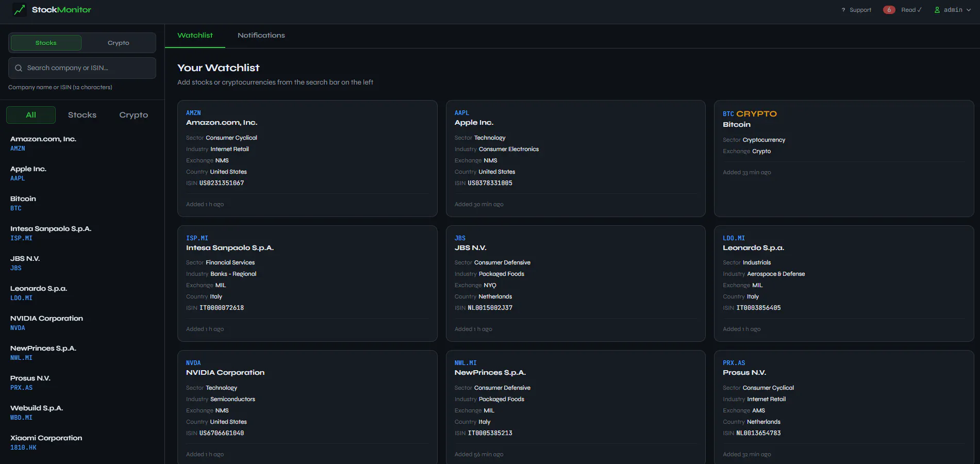Open Bitcoin in sidebar list
980x464 pixels.
(x=82, y=203)
